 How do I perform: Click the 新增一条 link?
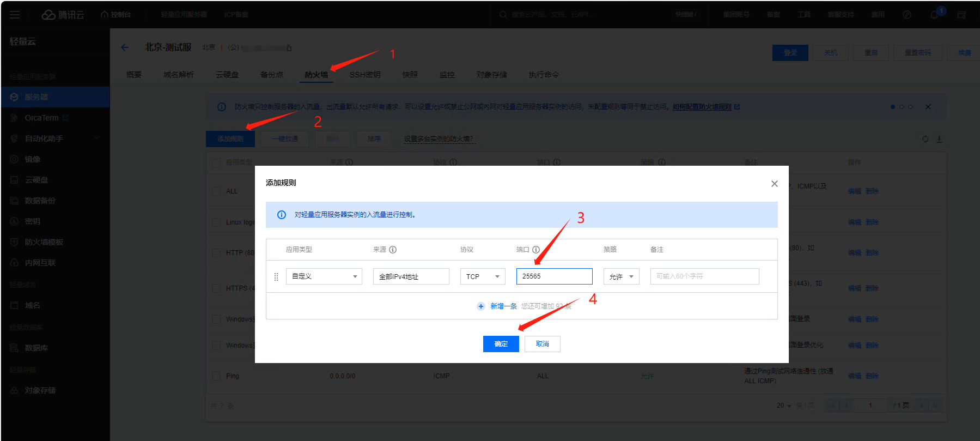(x=503, y=306)
